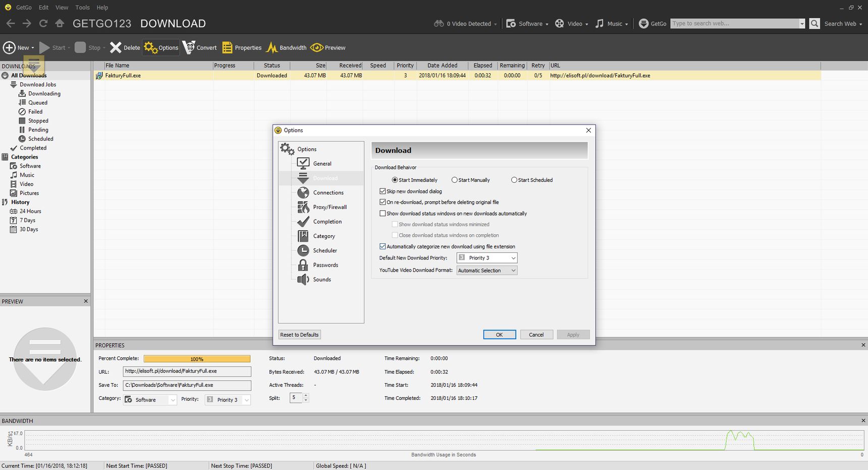The width and height of the screenshot is (868, 470).
Task: Close the Bandwidth panel
Action: [x=863, y=421]
